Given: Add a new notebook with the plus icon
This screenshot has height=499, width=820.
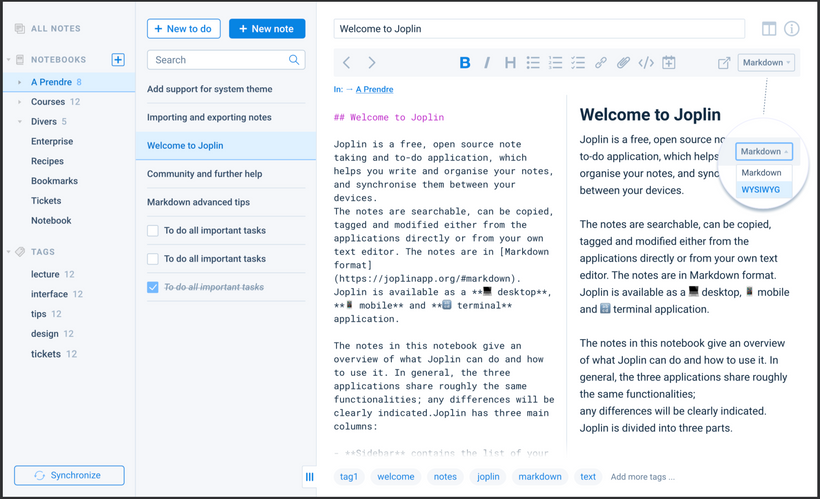Looking at the screenshot, I should (x=118, y=60).
